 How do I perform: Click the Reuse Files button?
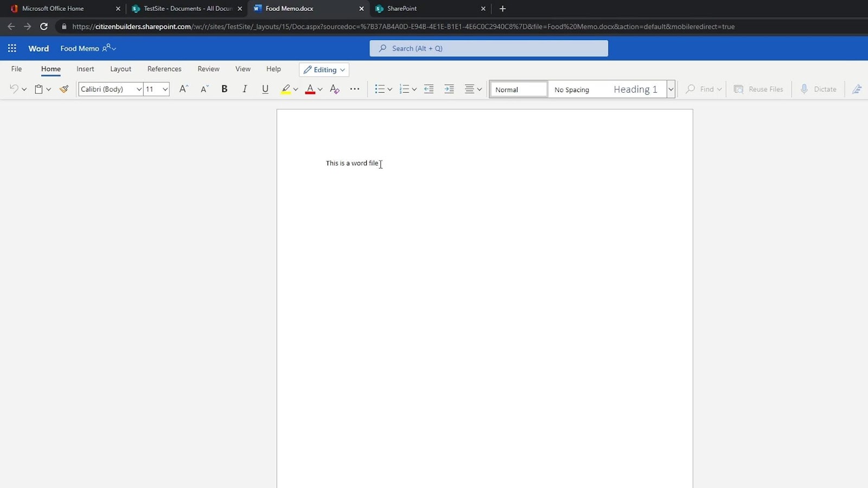758,89
